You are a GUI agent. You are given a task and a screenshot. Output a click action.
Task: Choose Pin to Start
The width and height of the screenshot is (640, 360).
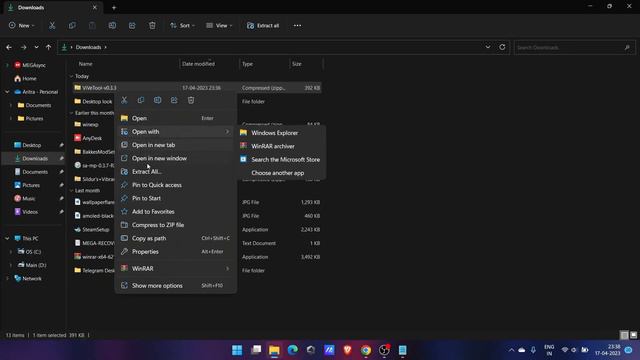click(176, 198)
